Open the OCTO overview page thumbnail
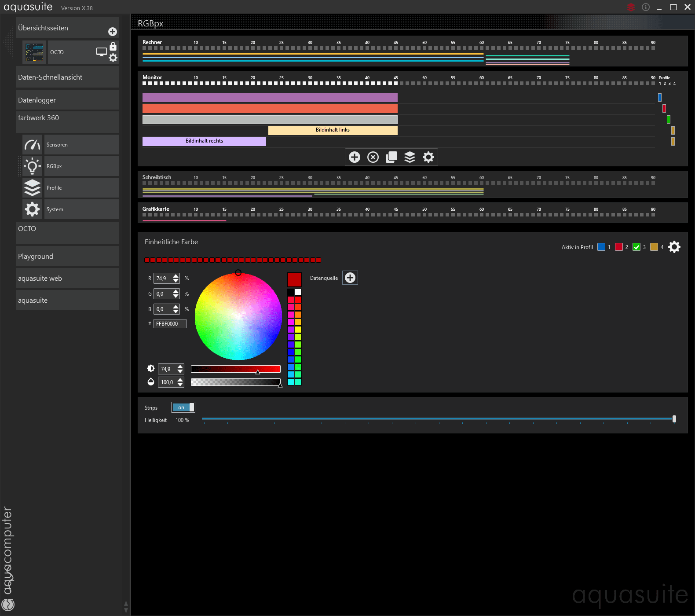This screenshot has height=616, width=695. click(x=34, y=52)
